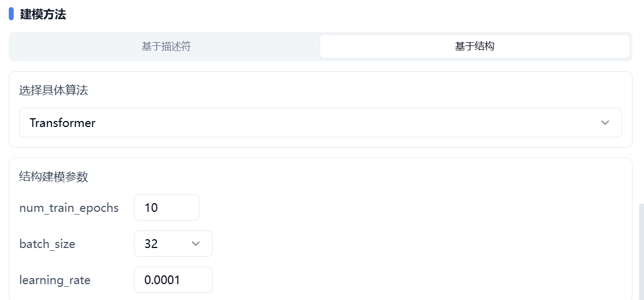Click the 建模方法 section heading
The height and width of the screenshot is (300, 644).
click(x=43, y=15)
